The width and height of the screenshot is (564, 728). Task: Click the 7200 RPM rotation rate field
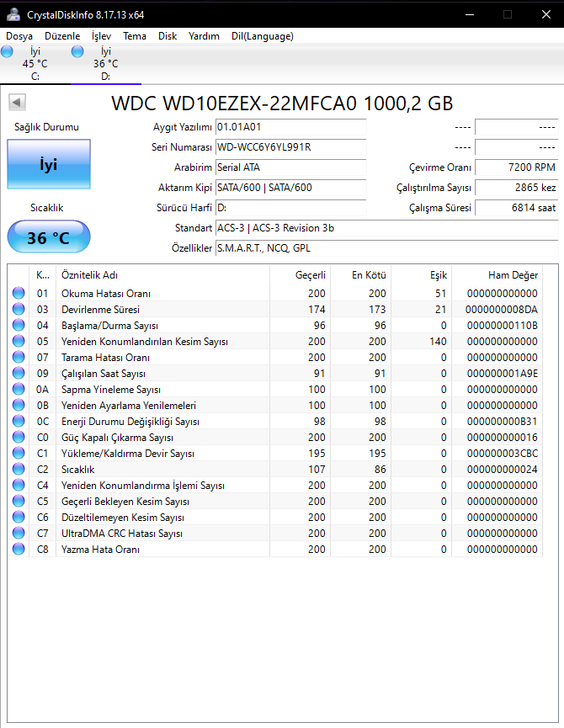(516, 167)
